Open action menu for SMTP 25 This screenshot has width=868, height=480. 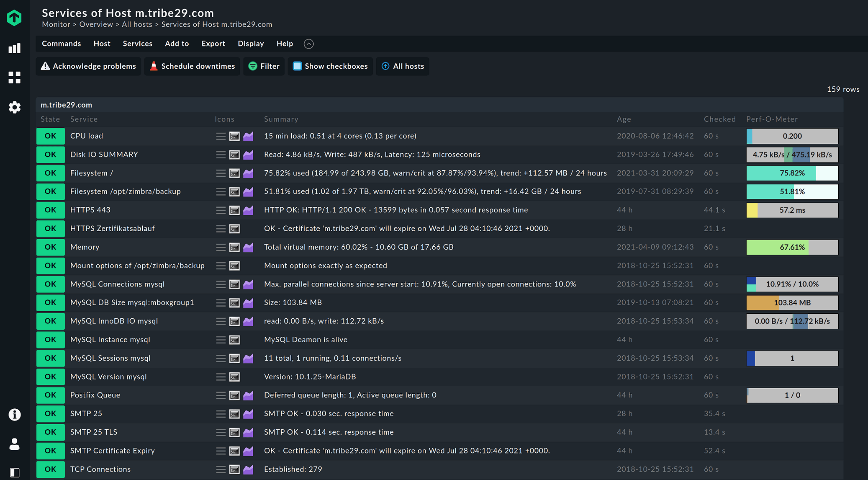221,414
